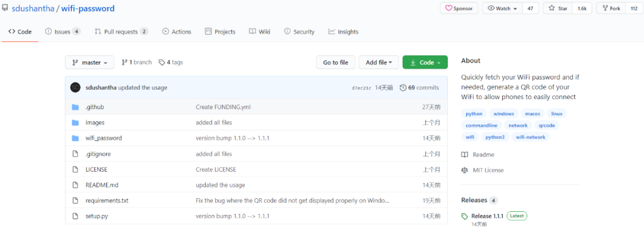View the 47 watchers count
Viewport: 644px width, 228px height.
[x=530, y=8]
